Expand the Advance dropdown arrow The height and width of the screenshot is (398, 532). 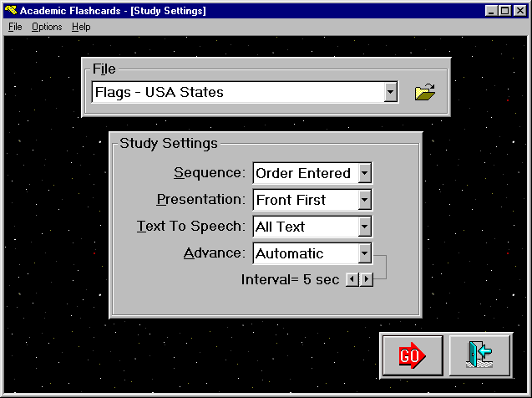364,253
